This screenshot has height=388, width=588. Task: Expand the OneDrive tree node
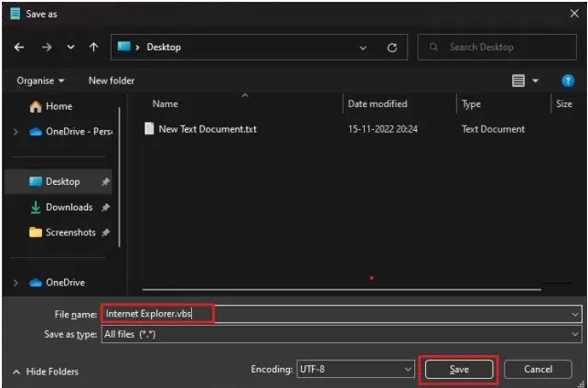(15, 283)
